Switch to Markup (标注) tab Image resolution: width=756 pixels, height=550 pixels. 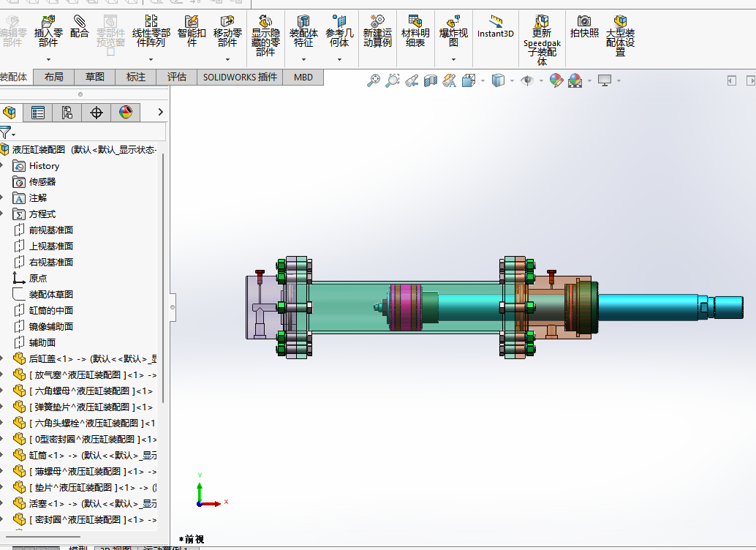click(x=135, y=78)
